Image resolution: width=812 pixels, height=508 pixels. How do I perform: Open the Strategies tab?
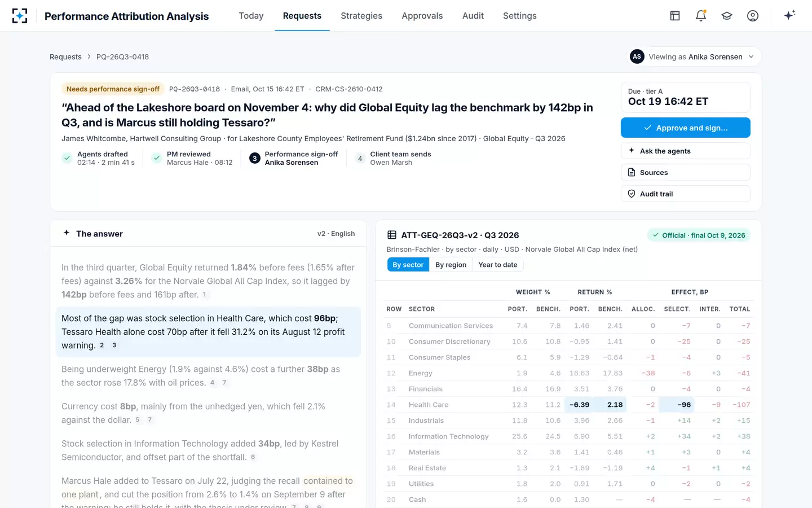[x=361, y=16]
